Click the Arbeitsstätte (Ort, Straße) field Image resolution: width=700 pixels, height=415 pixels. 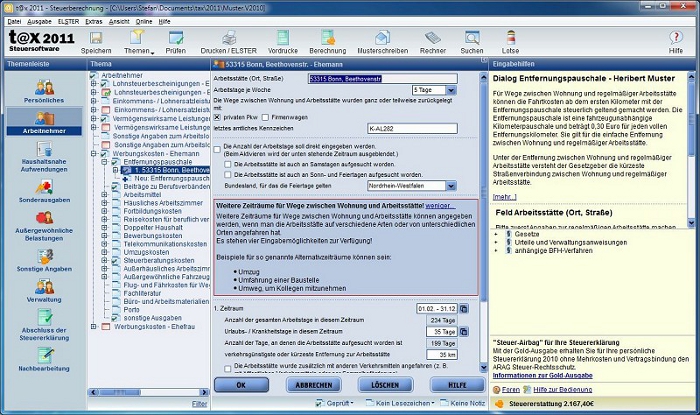click(383, 79)
